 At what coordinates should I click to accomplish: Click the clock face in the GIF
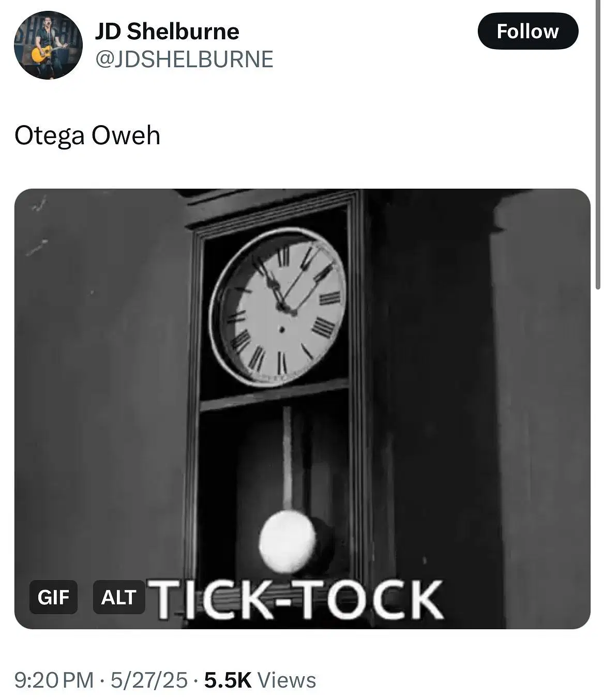pos(278,307)
